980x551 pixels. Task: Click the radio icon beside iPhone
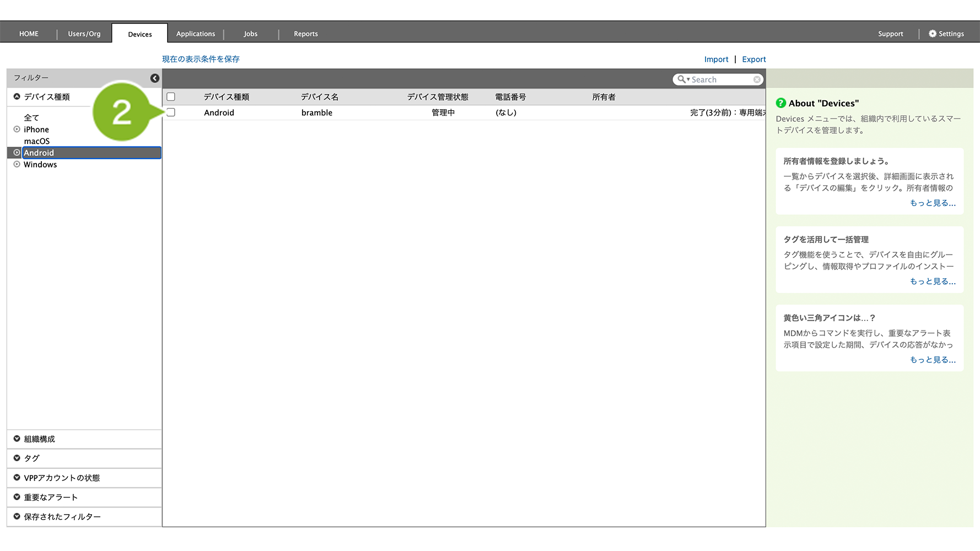coord(17,129)
